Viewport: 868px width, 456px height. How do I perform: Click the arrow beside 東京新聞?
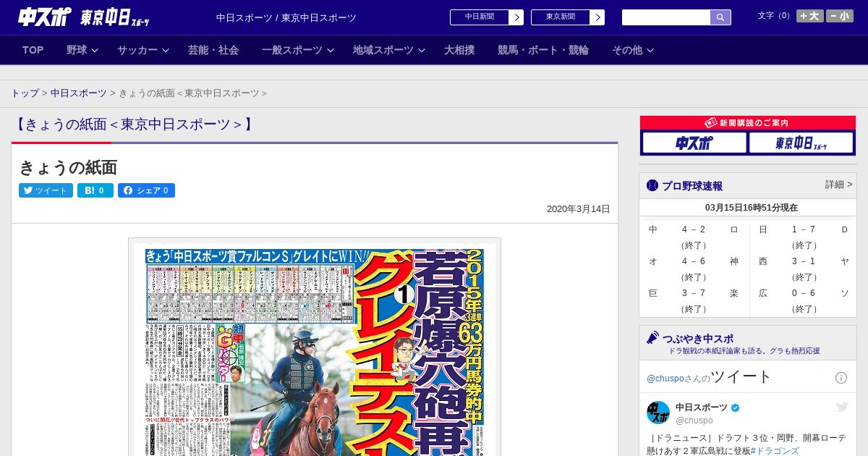[x=597, y=17]
